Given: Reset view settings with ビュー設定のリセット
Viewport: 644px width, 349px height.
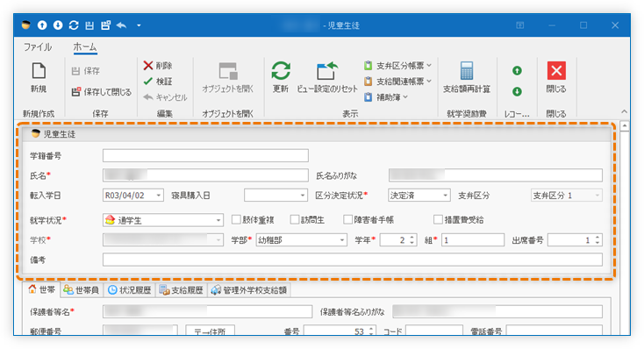Looking at the screenshot, I should click(327, 77).
